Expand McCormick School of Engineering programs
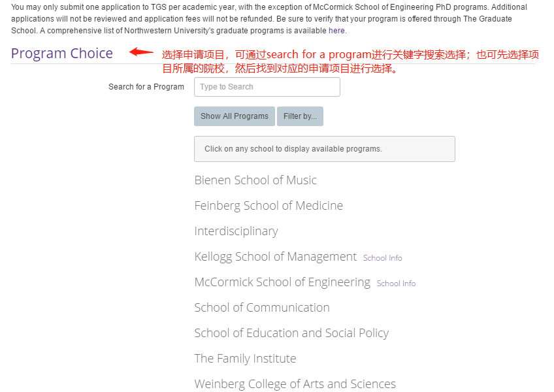This screenshot has width=554, height=392. coord(282,282)
